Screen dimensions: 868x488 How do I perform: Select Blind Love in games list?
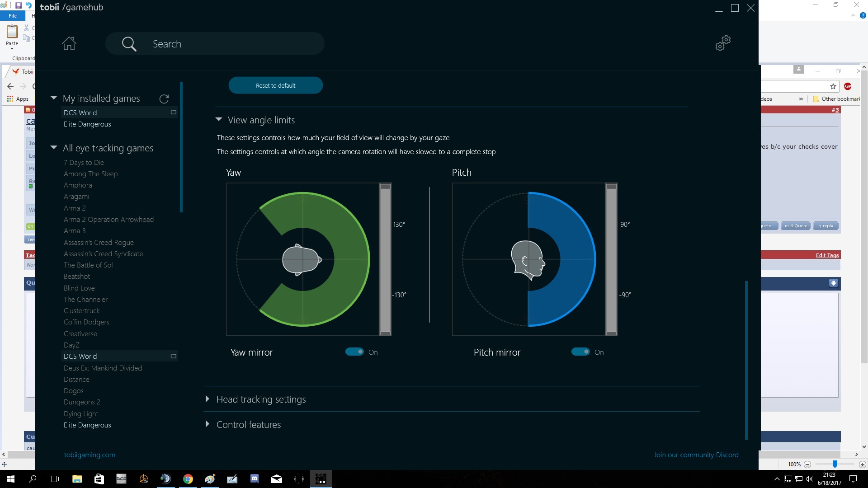(79, 288)
